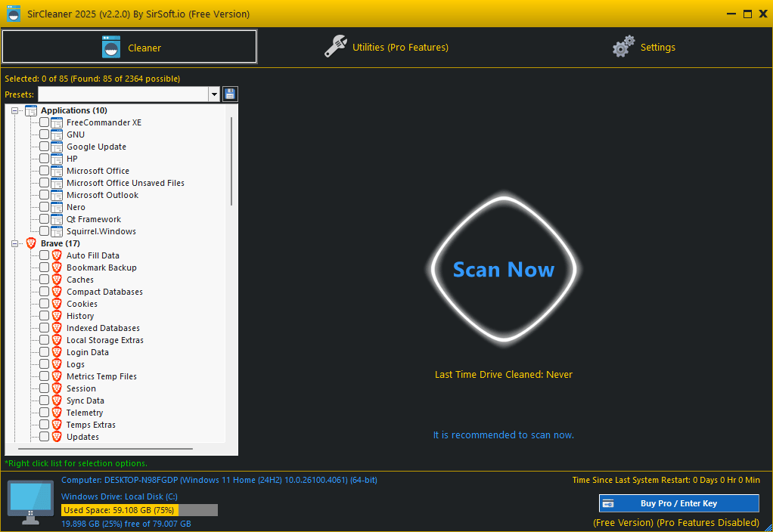
Task: Click the Brave icon beside Cookies
Action: tap(57, 304)
